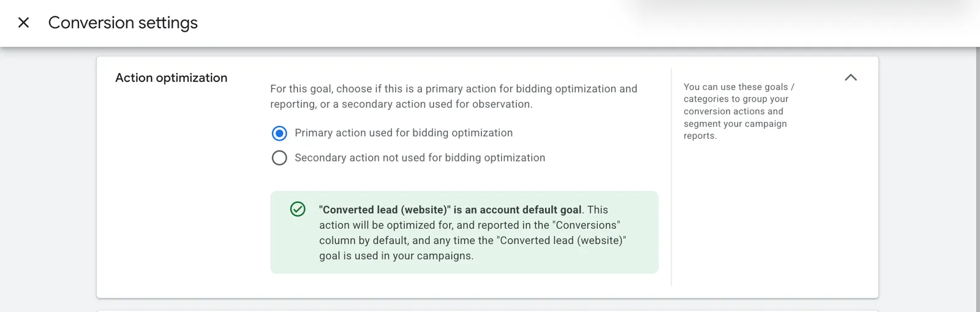Select Secondary action radio button

coord(279,158)
